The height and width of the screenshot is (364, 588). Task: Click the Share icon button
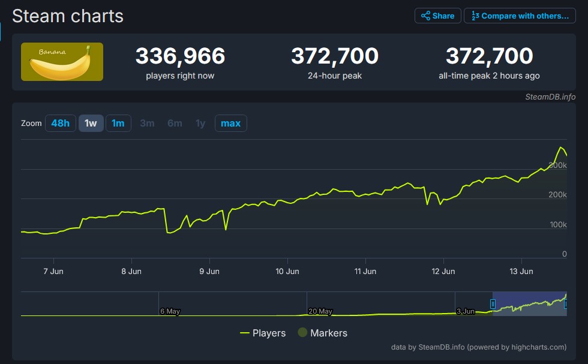pyautogui.click(x=437, y=16)
